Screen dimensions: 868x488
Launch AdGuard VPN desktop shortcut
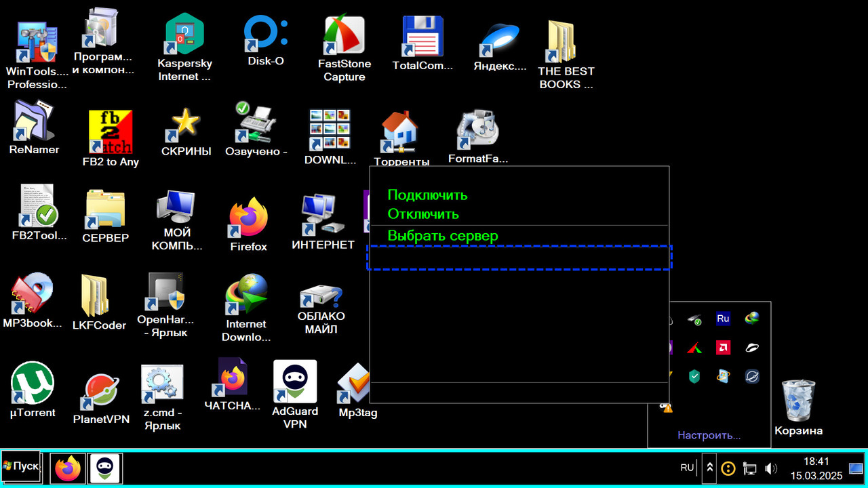[x=295, y=394]
